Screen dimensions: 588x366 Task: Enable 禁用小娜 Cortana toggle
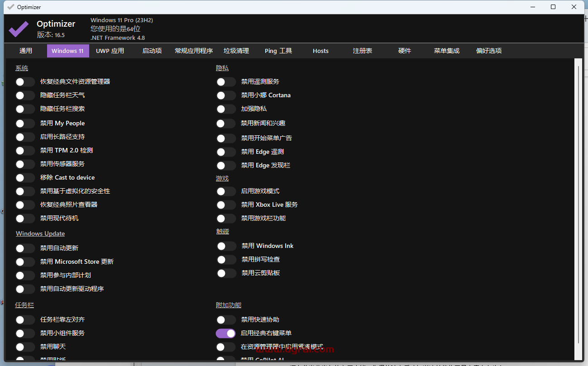[226, 95]
